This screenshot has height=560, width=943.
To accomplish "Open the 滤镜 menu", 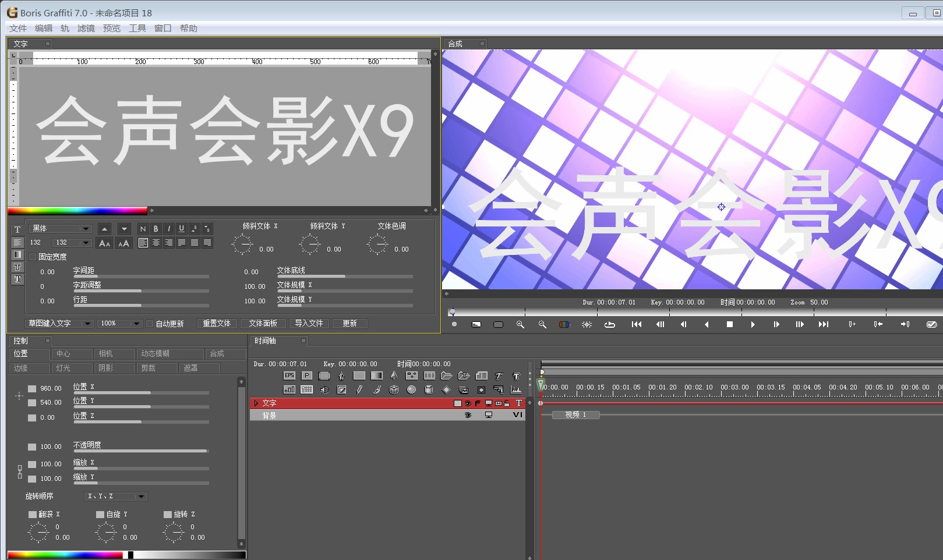I will (x=86, y=29).
